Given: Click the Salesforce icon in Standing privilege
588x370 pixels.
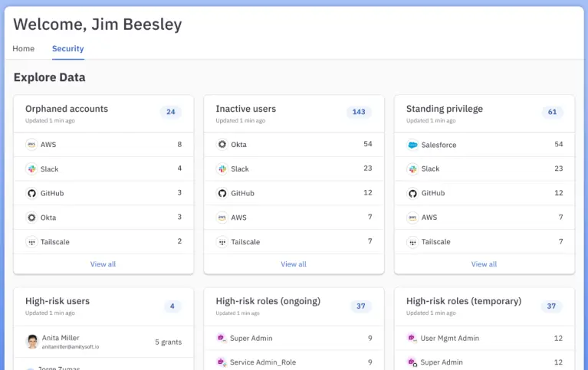Looking at the screenshot, I should [x=412, y=145].
